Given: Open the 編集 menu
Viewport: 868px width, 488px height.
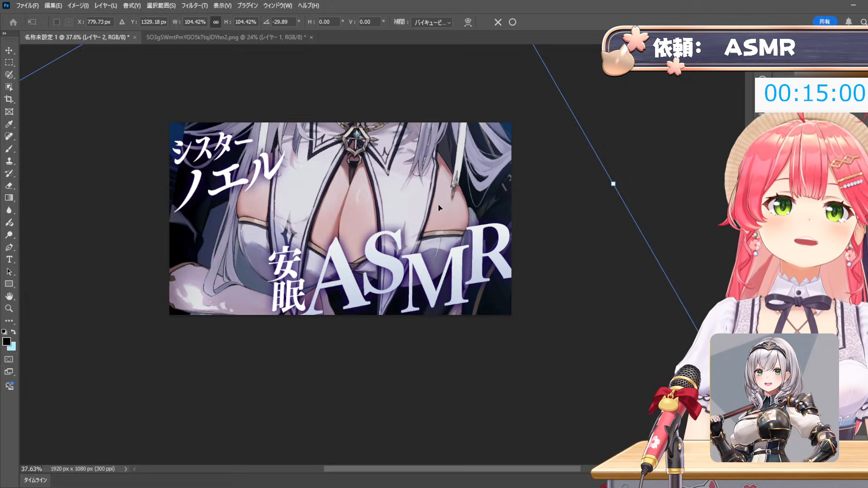Looking at the screenshot, I should pos(53,5).
